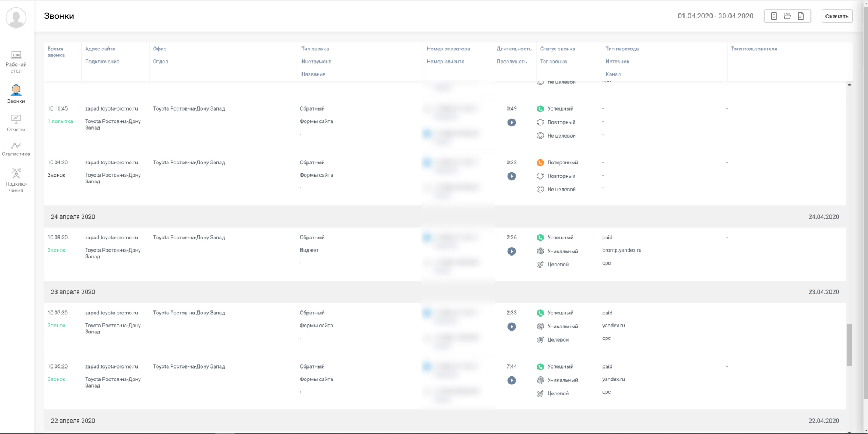Click Повторный refresh icon in 10:04:20 call
This screenshot has height=434, width=868.
tap(540, 176)
